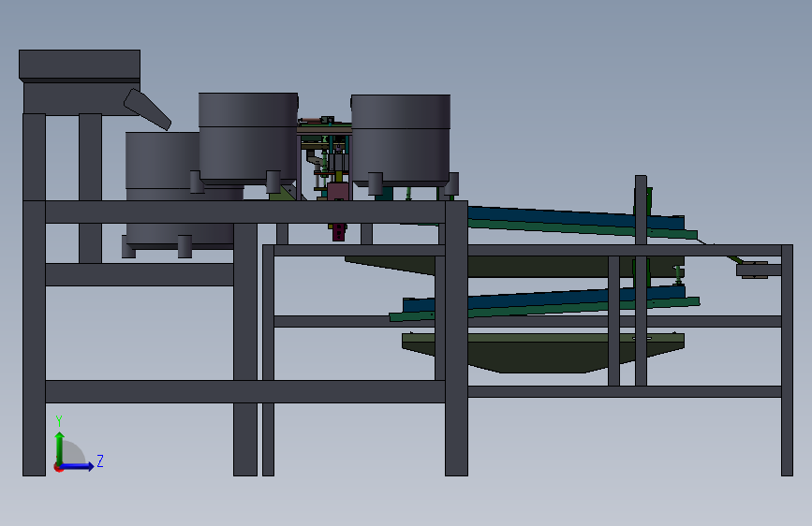Click the "Y" axis label
The width and height of the screenshot is (812, 526).
click(59, 421)
